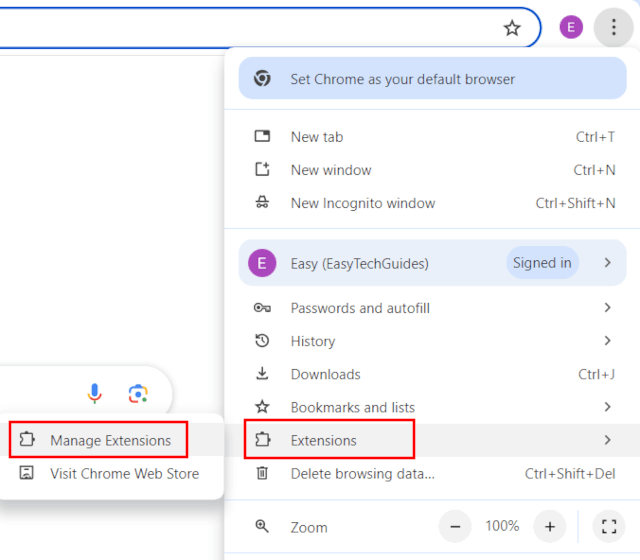Open the profile avatar button in toolbar

tap(571, 28)
